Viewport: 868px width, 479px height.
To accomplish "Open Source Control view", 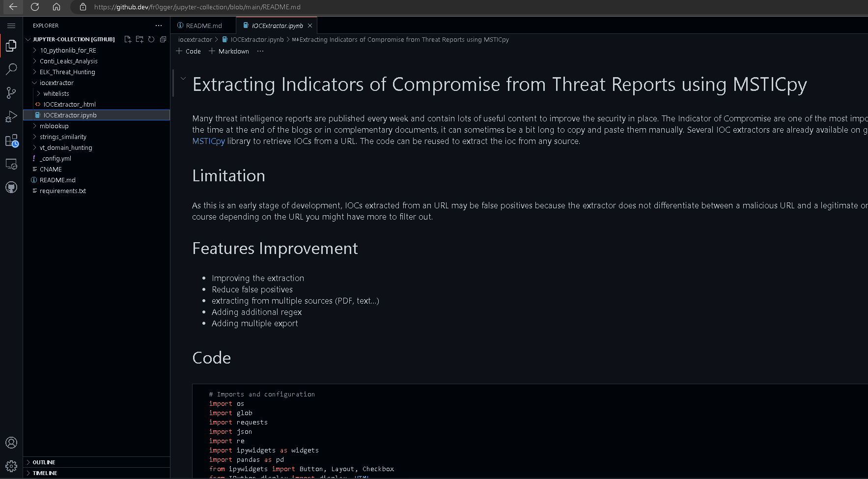I will [x=11, y=93].
